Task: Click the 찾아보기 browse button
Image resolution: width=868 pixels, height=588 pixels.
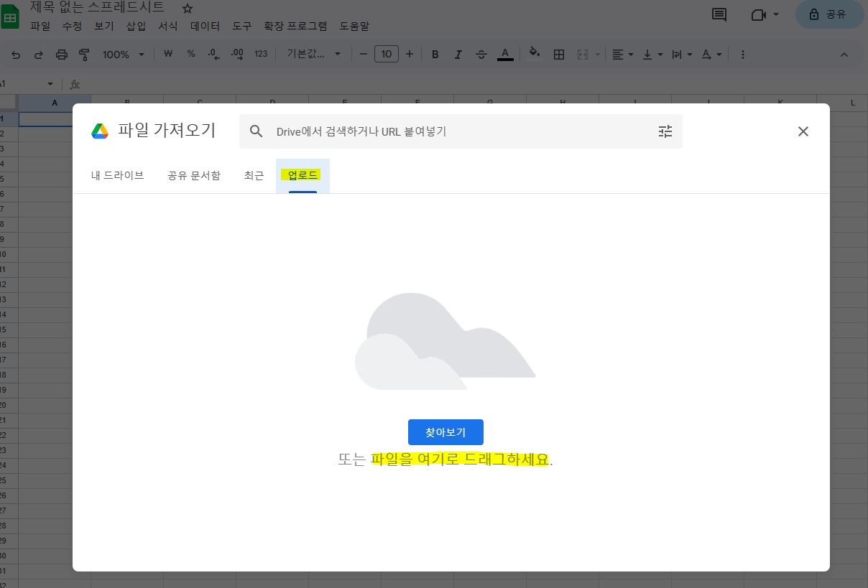Action: coord(445,431)
